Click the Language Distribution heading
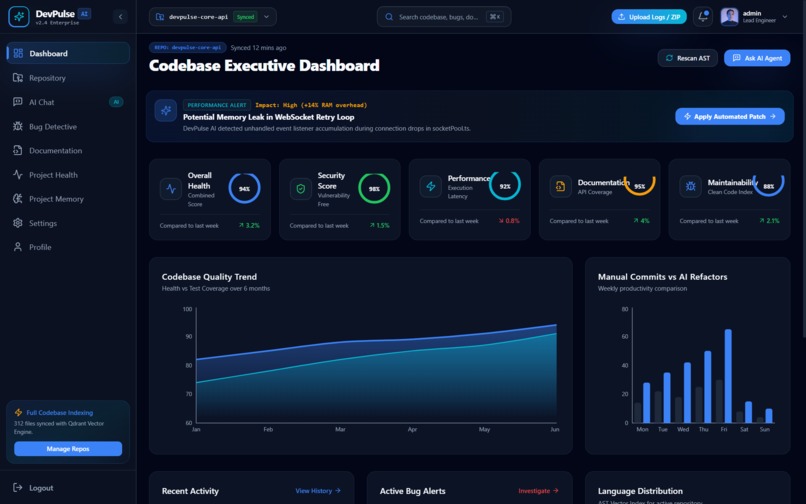The image size is (806, 504). (x=640, y=491)
